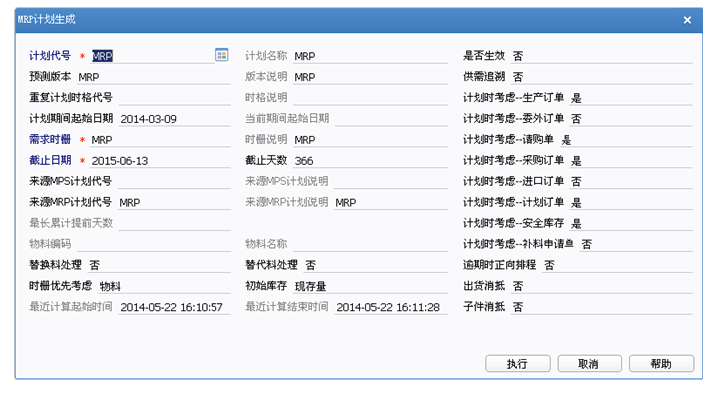Click the MRP计划生成 title text
The image size is (715, 394).
point(47,20)
